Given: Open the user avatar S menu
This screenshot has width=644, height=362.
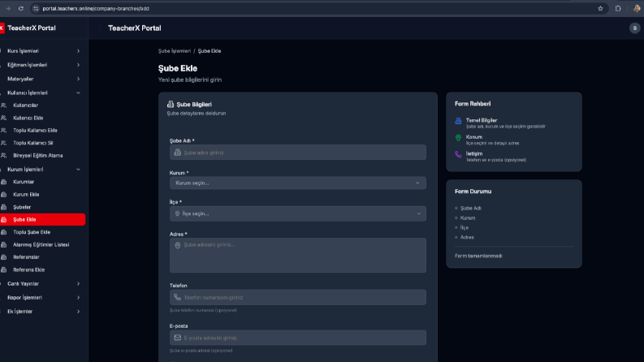Looking at the screenshot, I should click(634, 28).
